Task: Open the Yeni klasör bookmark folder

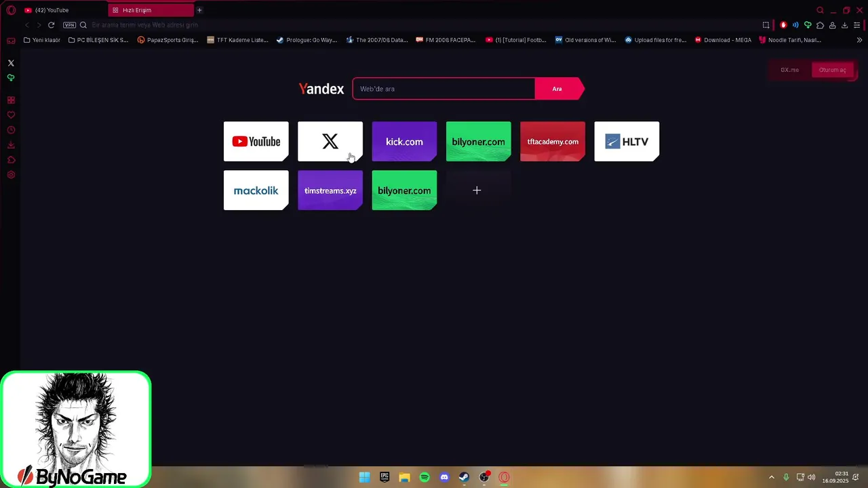Action: point(41,40)
